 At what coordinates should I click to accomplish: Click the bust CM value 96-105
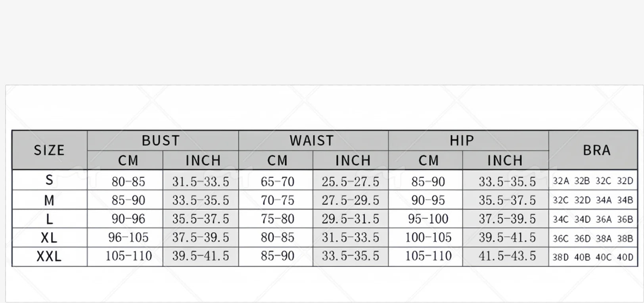click(x=128, y=237)
